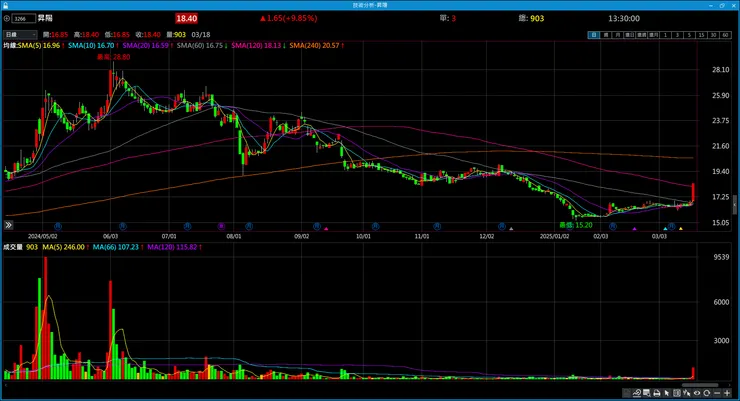Click the minus zoom-out icon
The height and width of the screenshot is (401, 740).
pyautogui.click(x=717, y=393)
